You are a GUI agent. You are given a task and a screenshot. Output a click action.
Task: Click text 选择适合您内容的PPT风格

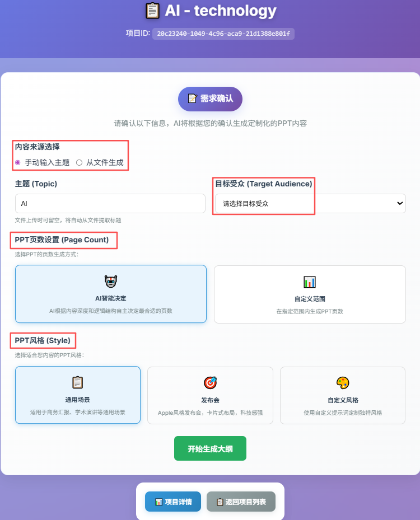49,355
